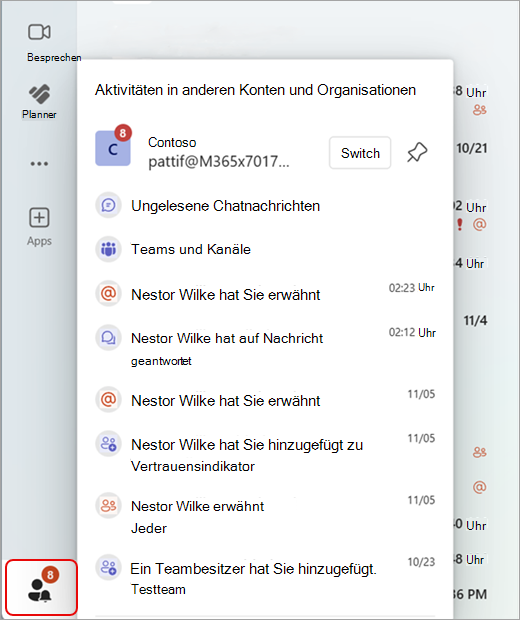This screenshot has height=620, width=520.
Task: Open Teams und Kanäle
Action: tap(265, 249)
